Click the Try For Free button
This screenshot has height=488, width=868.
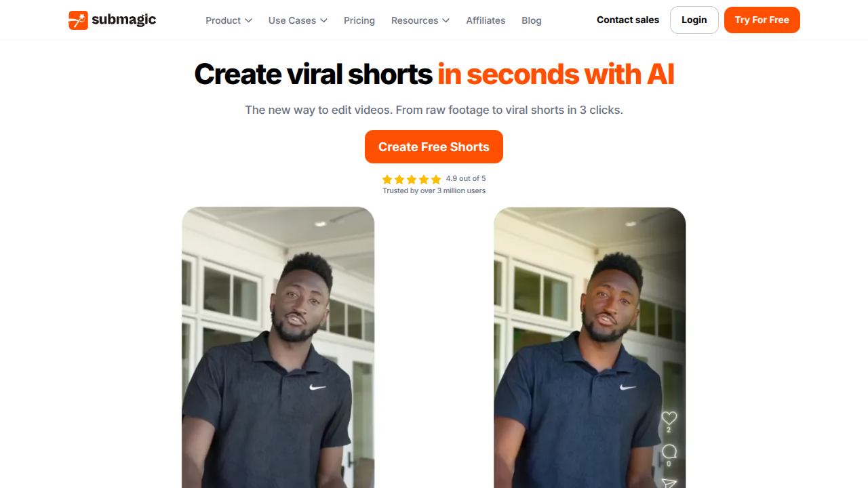point(762,20)
